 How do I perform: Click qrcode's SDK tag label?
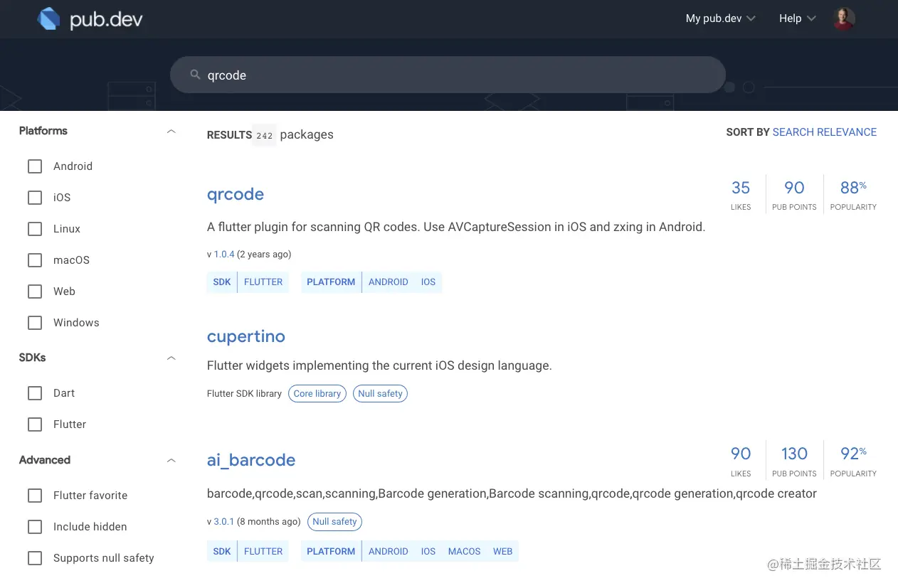tap(222, 282)
